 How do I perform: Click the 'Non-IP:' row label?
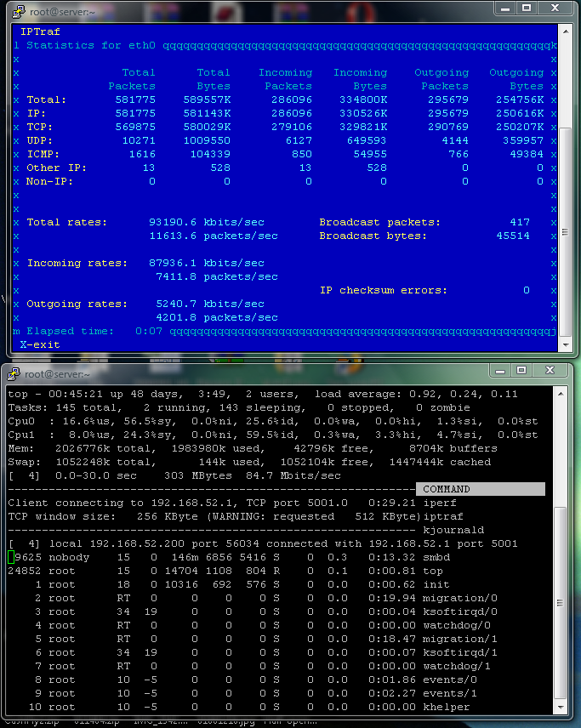coord(49,181)
